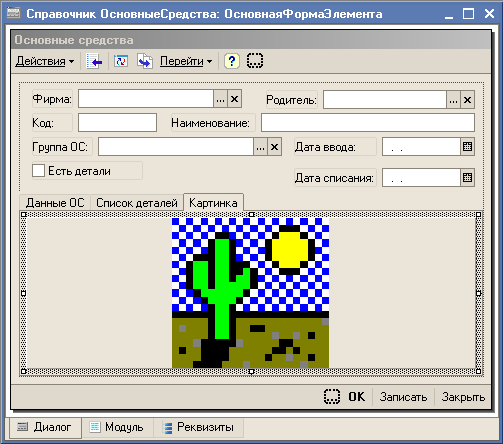
Task: Click the refresh icon in form toolbar
Action: [x=121, y=61]
